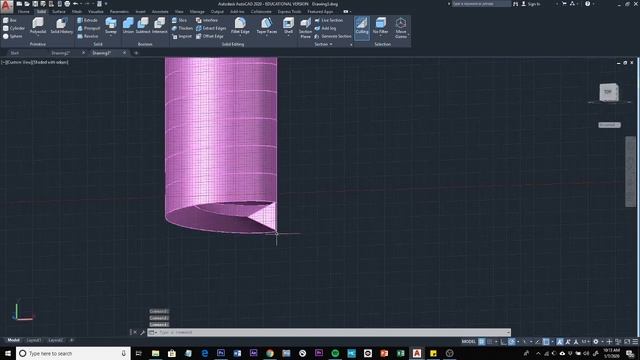Click the Offset Edge tool
The image size is (640, 360).
209,36
